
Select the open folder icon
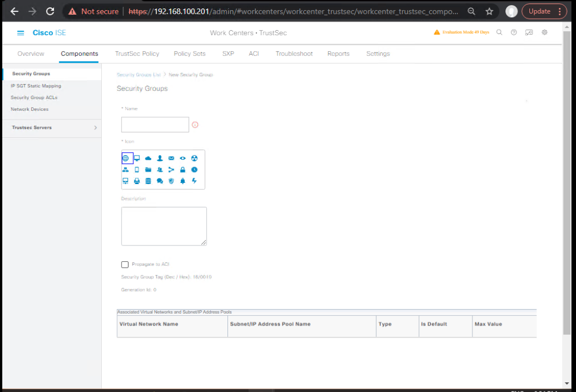tap(148, 169)
